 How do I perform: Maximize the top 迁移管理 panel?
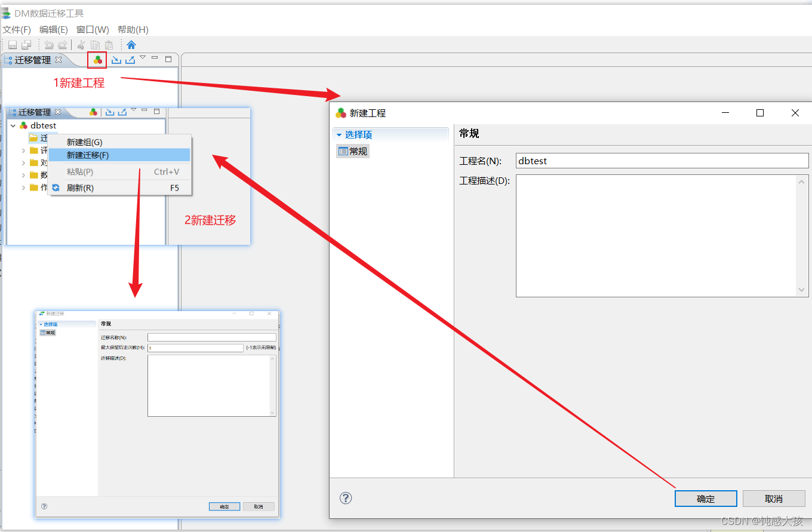(168, 59)
